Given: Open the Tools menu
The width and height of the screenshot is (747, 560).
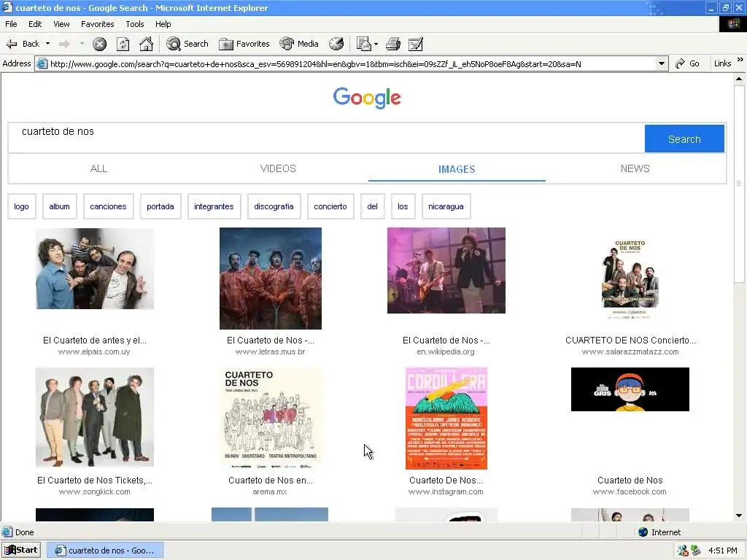Looking at the screenshot, I should pyautogui.click(x=135, y=24).
